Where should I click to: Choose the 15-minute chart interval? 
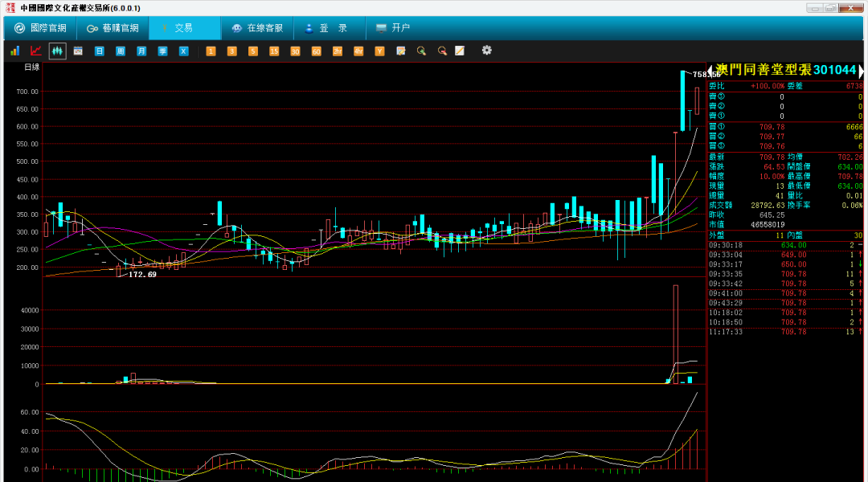(x=274, y=51)
